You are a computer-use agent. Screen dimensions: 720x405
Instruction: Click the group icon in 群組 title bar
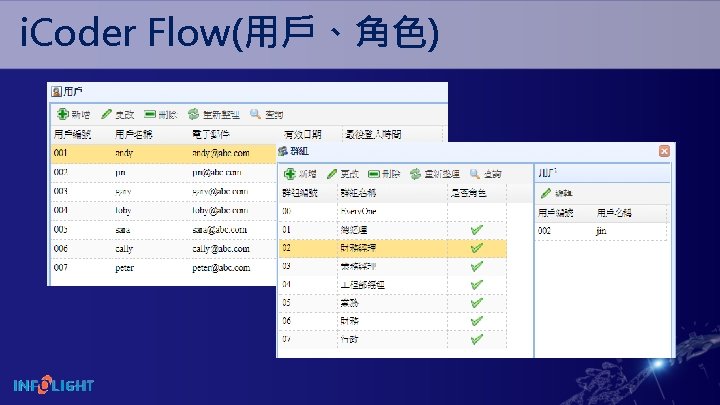283,151
